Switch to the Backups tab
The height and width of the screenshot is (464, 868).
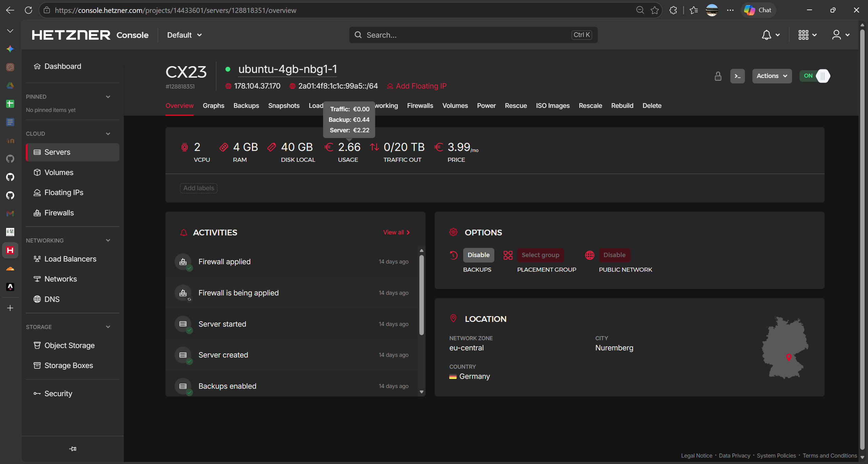(x=246, y=105)
